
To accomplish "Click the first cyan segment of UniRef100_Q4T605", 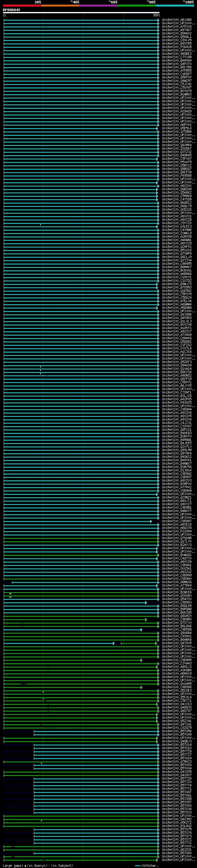I will coord(59,643).
